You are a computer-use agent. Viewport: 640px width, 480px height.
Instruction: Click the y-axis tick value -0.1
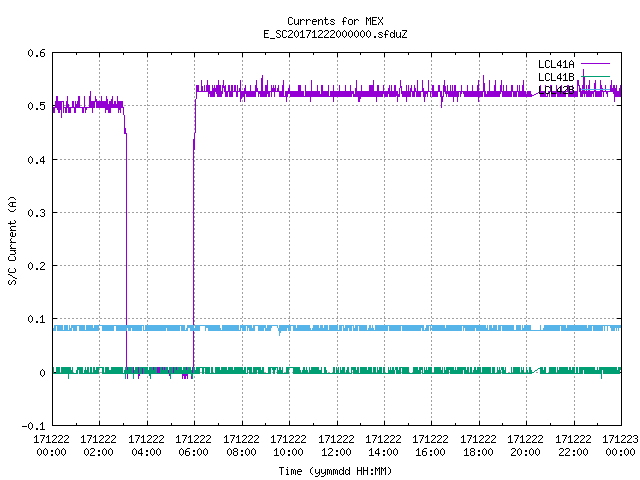coord(33,426)
